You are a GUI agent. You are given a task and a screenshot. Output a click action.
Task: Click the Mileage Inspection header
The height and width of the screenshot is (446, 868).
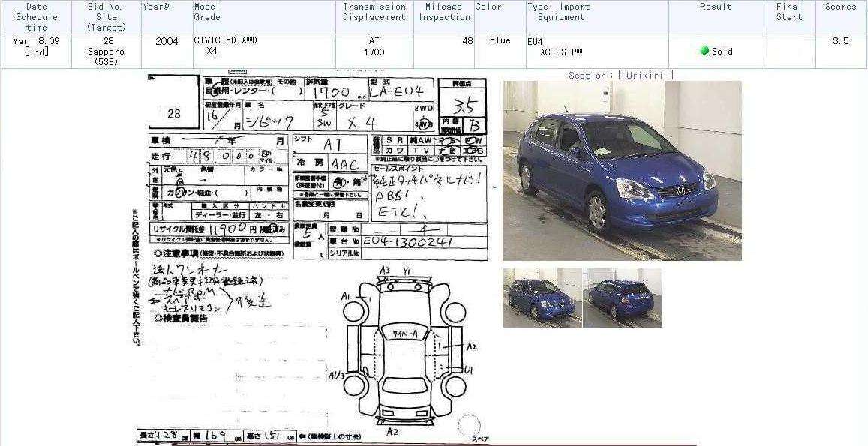tap(444, 17)
